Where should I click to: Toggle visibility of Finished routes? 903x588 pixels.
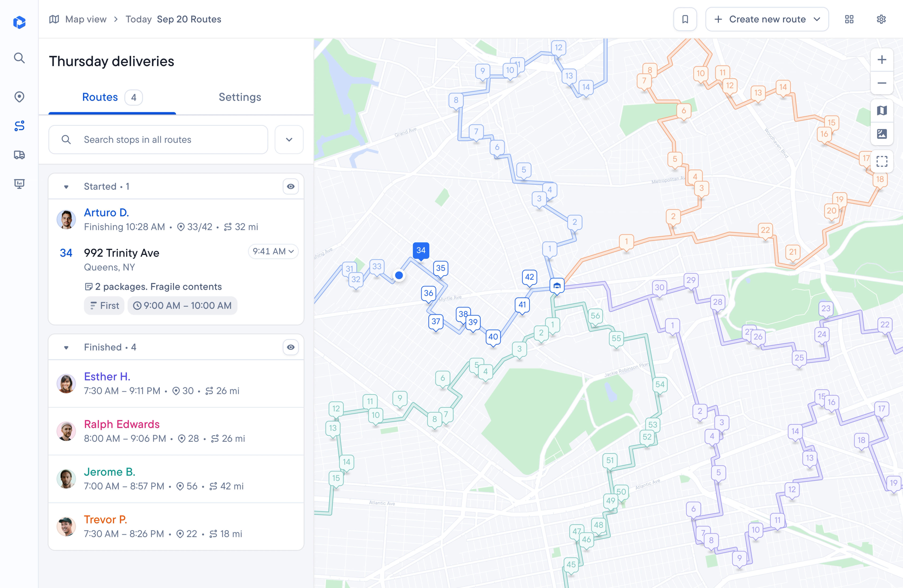pyautogui.click(x=291, y=347)
